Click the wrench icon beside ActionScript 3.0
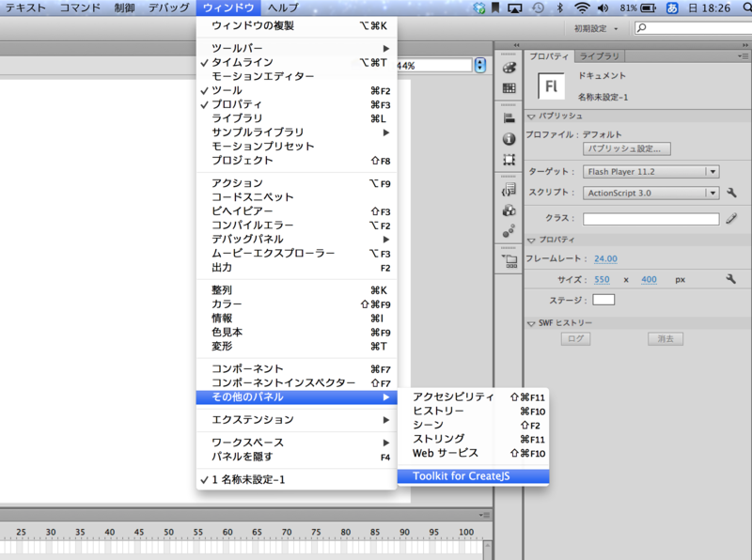Screen dimensions: 752x560 (731, 193)
